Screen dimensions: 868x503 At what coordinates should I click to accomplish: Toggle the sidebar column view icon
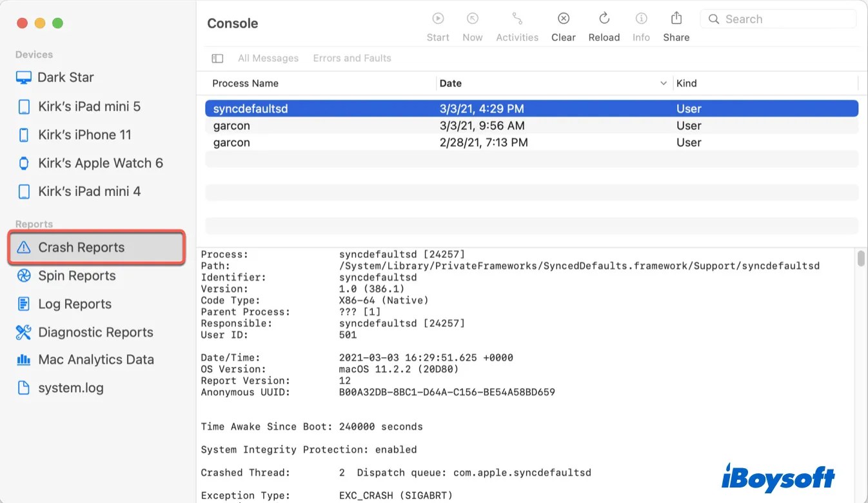[x=217, y=58]
